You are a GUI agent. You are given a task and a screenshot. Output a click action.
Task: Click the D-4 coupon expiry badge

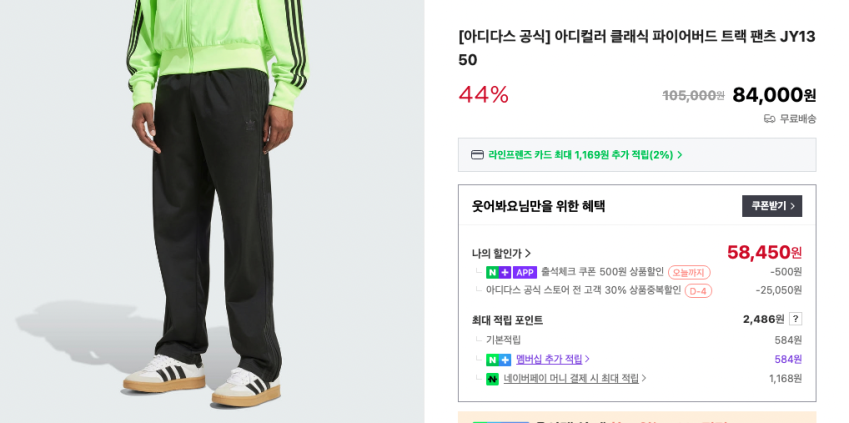click(x=698, y=291)
